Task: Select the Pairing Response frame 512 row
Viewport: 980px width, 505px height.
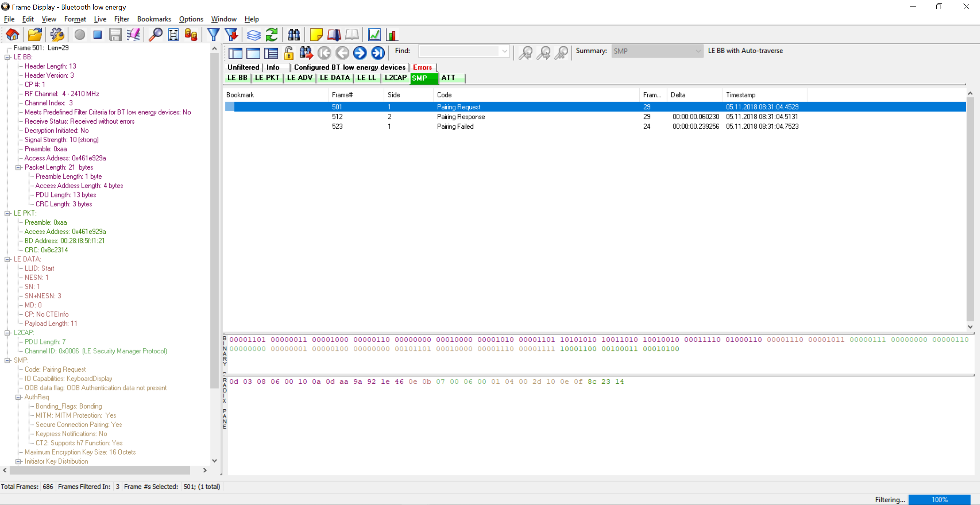Action: point(595,117)
